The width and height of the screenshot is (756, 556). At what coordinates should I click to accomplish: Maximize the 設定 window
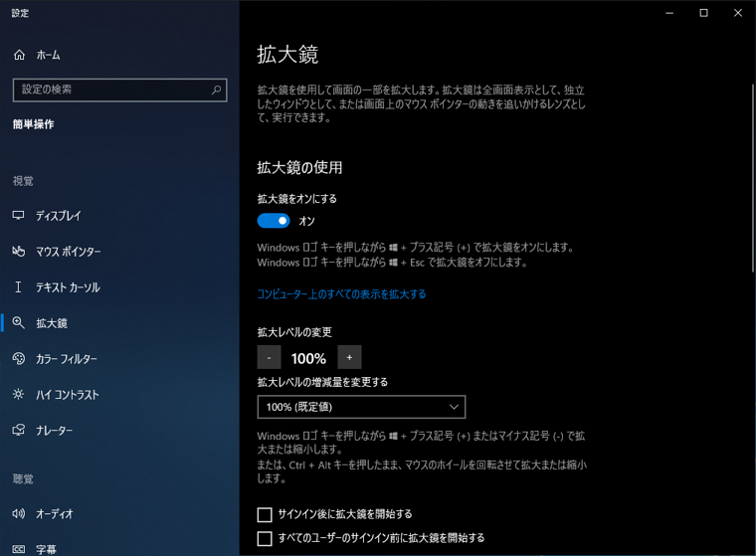pos(703,13)
